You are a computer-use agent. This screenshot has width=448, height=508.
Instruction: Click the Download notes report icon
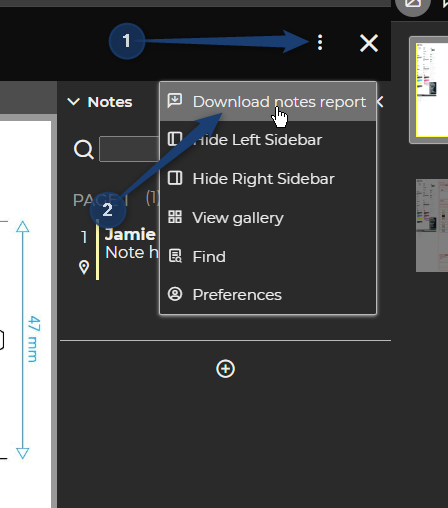pyautogui.click(x=175, y=101)
